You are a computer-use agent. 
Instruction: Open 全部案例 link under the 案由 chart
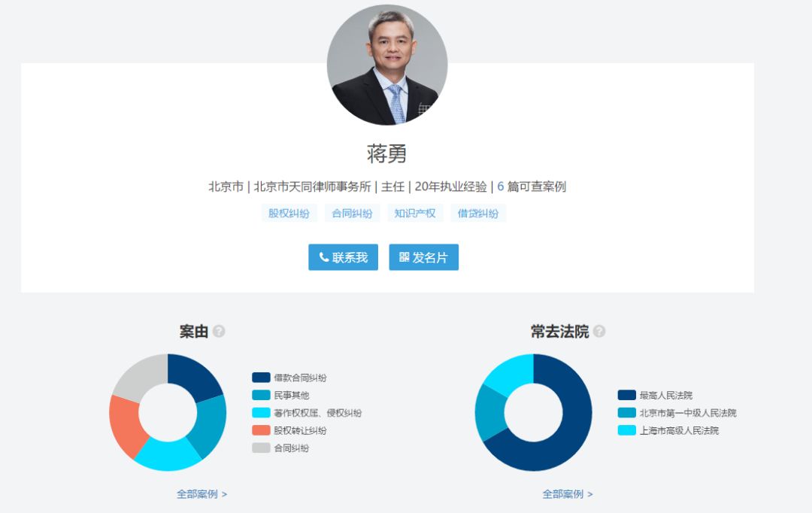point(201,494)
